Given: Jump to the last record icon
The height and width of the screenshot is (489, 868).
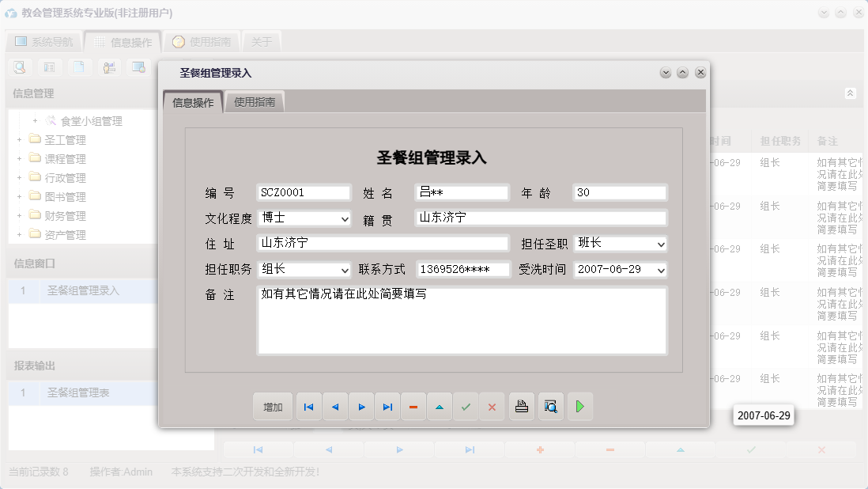Looking at the screenshot, I should pyautogui.click(x=387, y=406).
